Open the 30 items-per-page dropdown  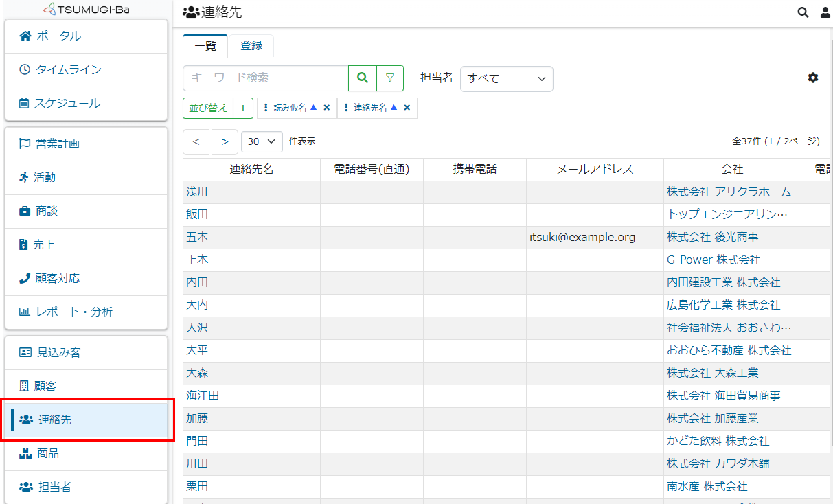coord(262,141)
